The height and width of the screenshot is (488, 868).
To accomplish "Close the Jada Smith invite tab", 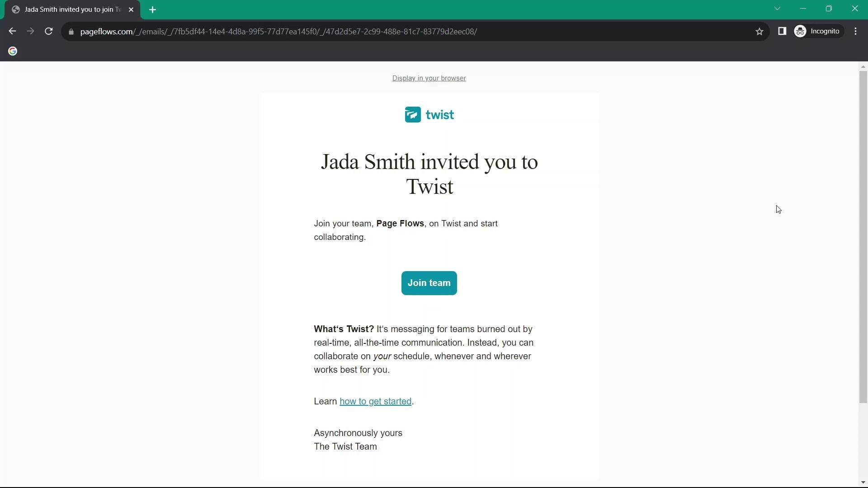I will pos(131,9).
